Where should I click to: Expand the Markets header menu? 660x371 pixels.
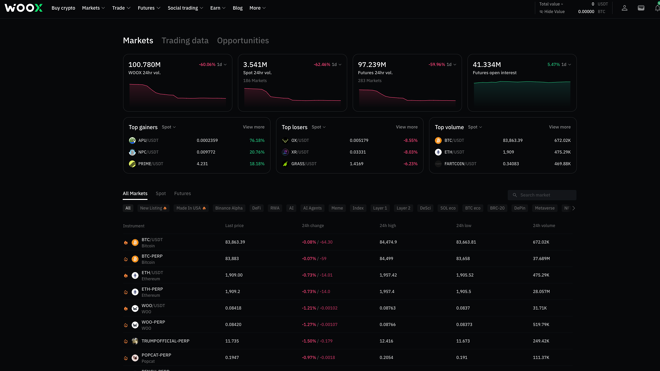93,8
